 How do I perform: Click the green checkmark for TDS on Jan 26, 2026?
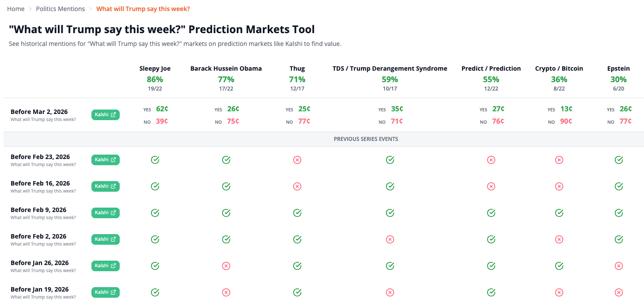pos(390,265)
